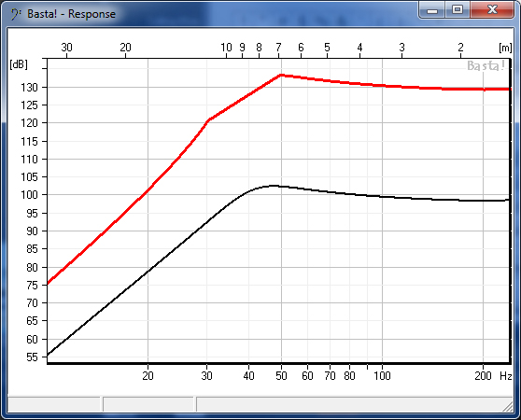Click the first status bar pane
The width and height of the screenshot is (521, 420).
coord(53,404)
